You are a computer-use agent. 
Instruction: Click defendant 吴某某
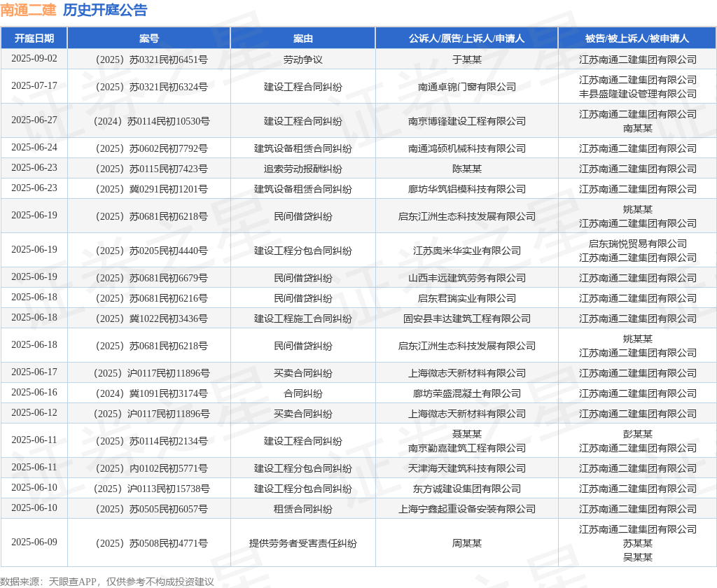tap(638, 557)
